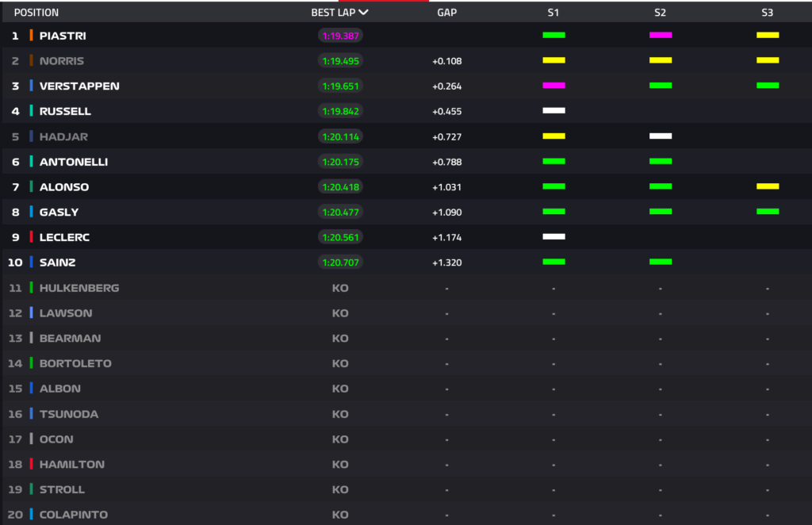Click the S3 column header
812x525 pixels.
pyautogui.click(x=768, y=13)
